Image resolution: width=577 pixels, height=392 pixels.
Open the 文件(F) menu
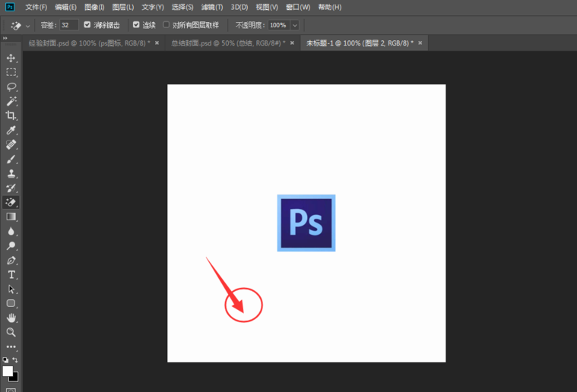coord(36,7)
